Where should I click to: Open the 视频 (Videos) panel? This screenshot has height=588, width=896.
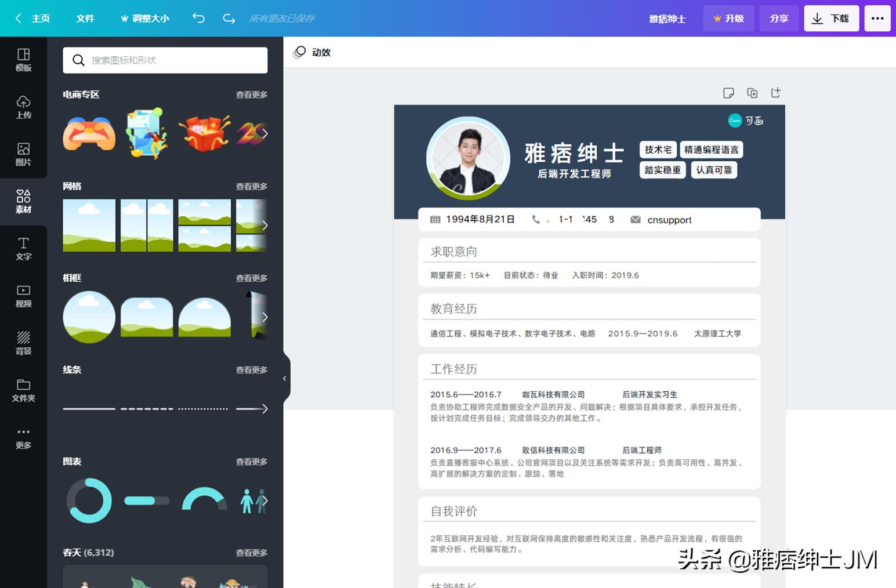tap(23, 295)
